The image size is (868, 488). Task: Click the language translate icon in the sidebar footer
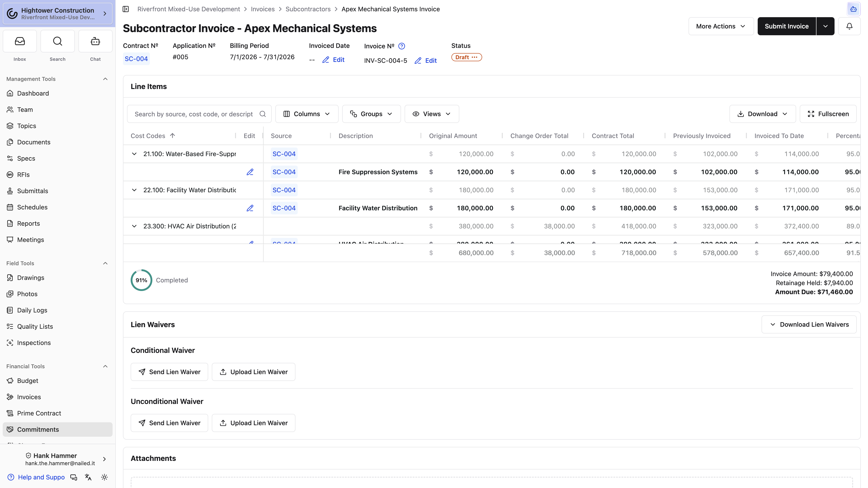pos(88,477)
